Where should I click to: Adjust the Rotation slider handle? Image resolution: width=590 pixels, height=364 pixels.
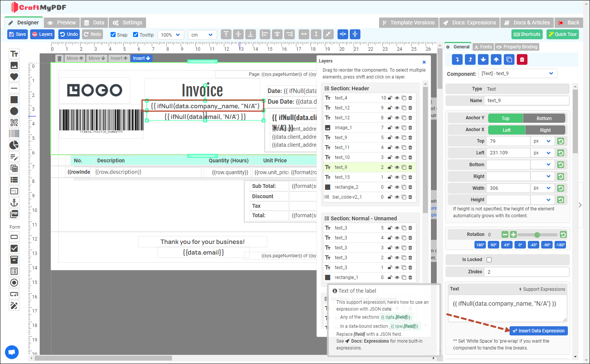[537, 235]
